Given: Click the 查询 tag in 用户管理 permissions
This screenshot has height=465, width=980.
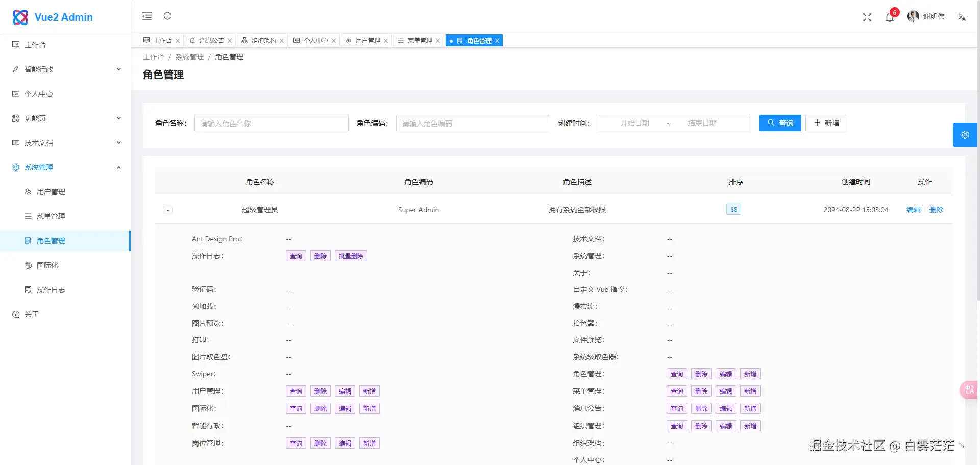Looking at the screenshot, I should (296, 391).
